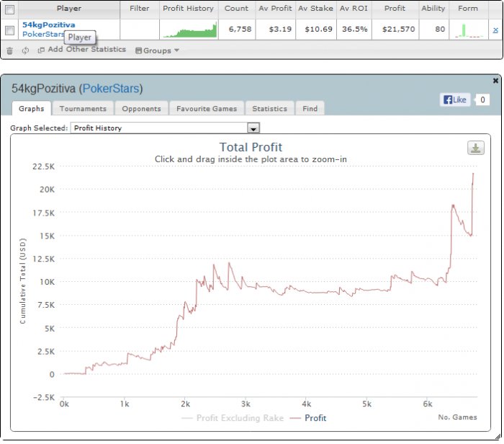Follow the PokerStars link in the title

click(111, 89)
